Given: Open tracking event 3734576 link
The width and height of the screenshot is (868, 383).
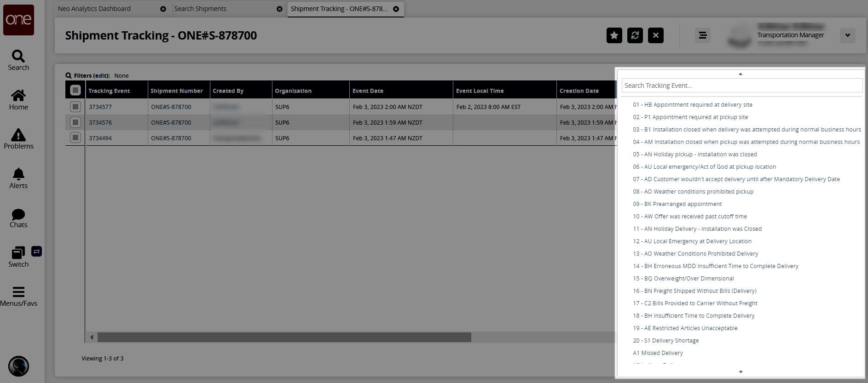Looking at the screenshot, I should pos(100,123).
